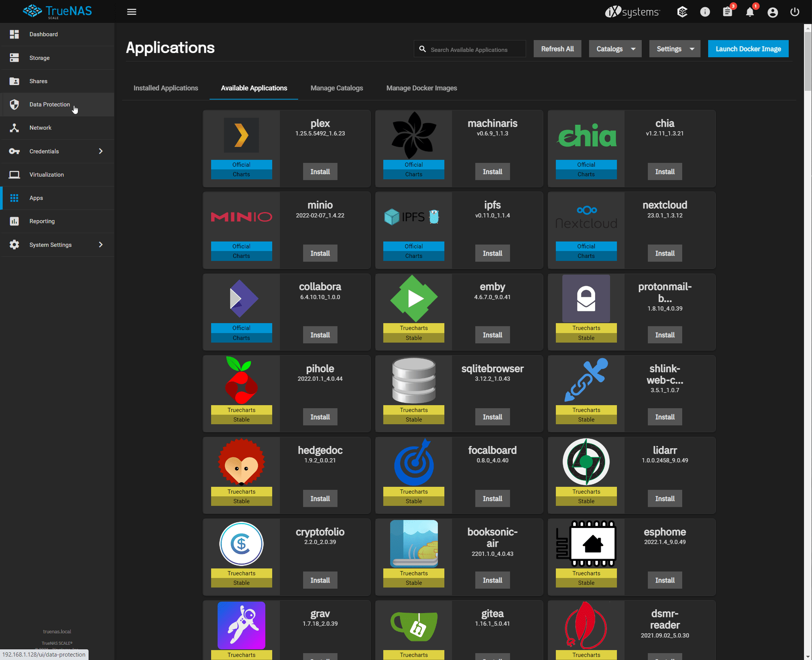The image size is (812, 660).
Task: Open the alerts bell icon
Action: click(x=750, y=12)
